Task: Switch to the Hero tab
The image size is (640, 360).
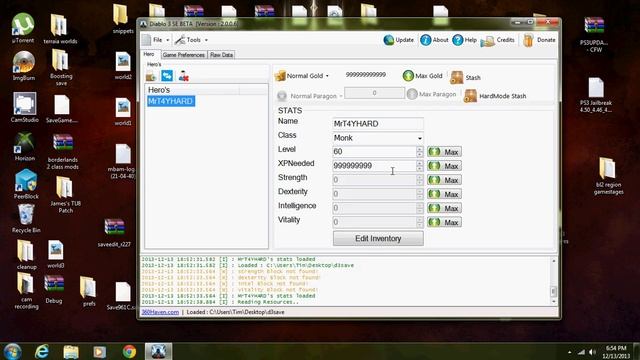Action: tap(149, 54)
